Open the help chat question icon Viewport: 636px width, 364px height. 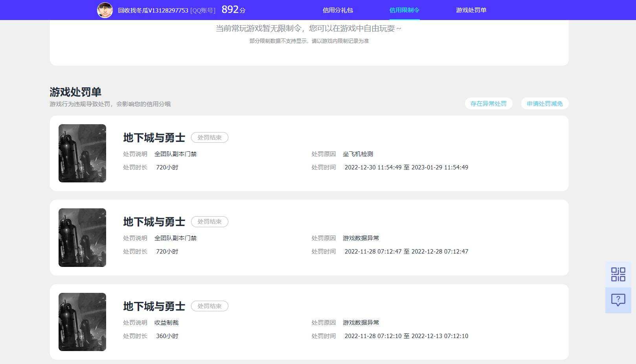click(618, 300)
